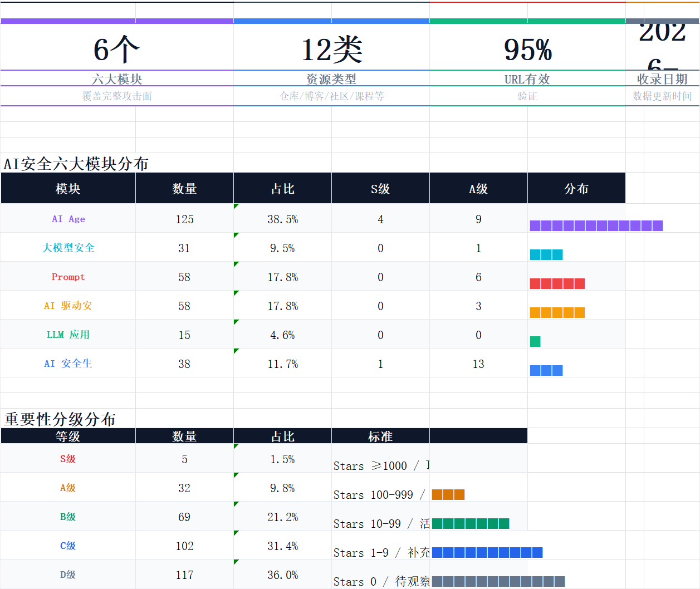
Task: Click the '等级' column header
Action: point(68,436)
